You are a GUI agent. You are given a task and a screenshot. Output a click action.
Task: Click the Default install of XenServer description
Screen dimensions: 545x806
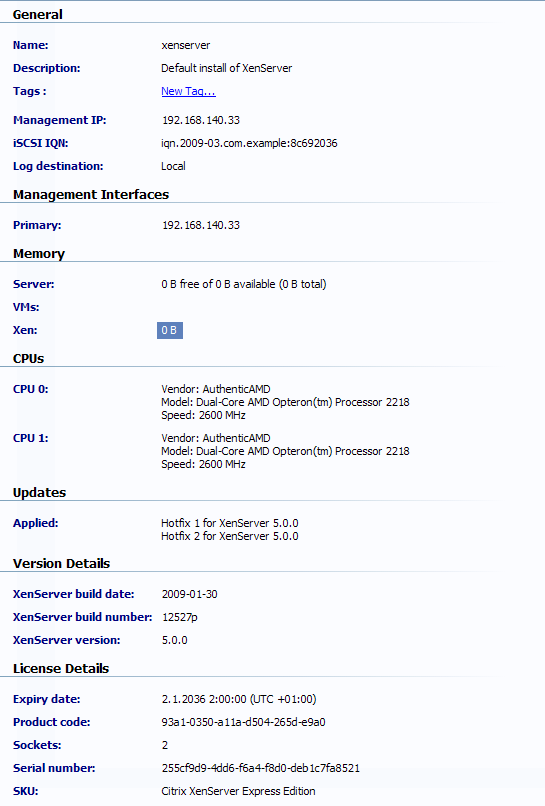click(227, 68)
